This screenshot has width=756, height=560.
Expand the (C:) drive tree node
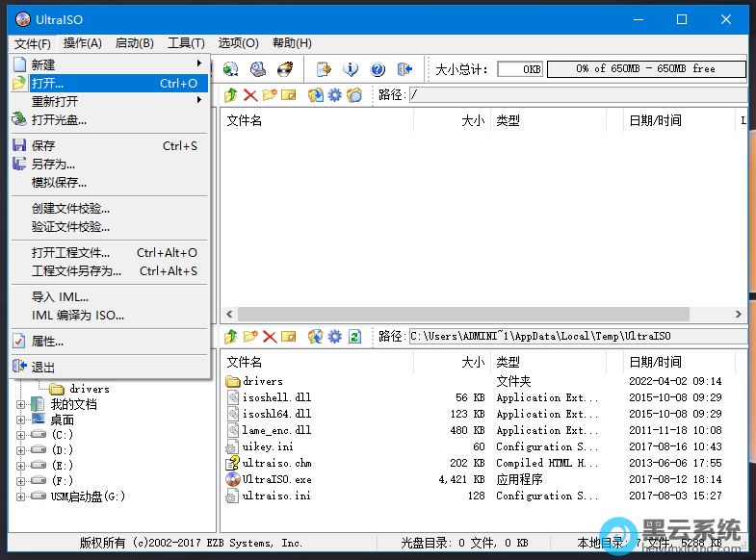pyautogui.click(x=21, y=435)
